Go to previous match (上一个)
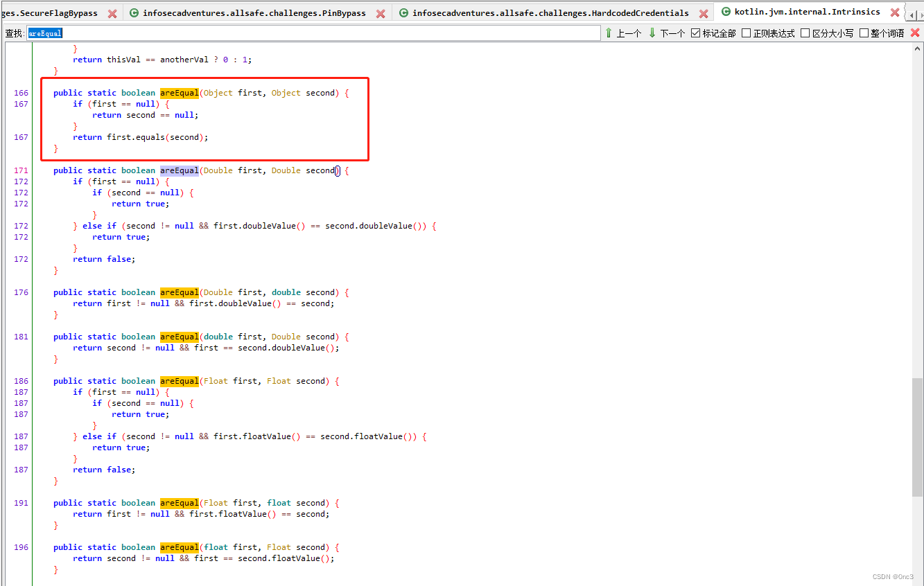924x586 pixels. pyautogui.click(x=623, y=33)
